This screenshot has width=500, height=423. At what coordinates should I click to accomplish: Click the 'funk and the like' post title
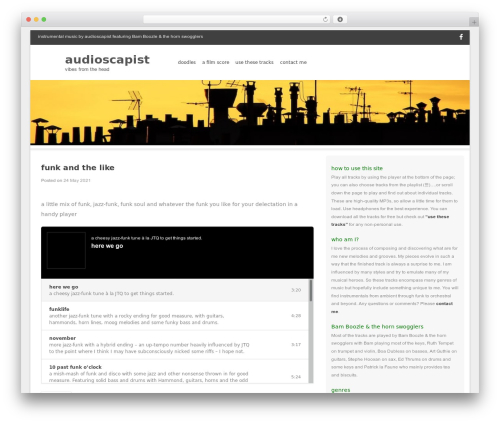click(x=78, y=168)
